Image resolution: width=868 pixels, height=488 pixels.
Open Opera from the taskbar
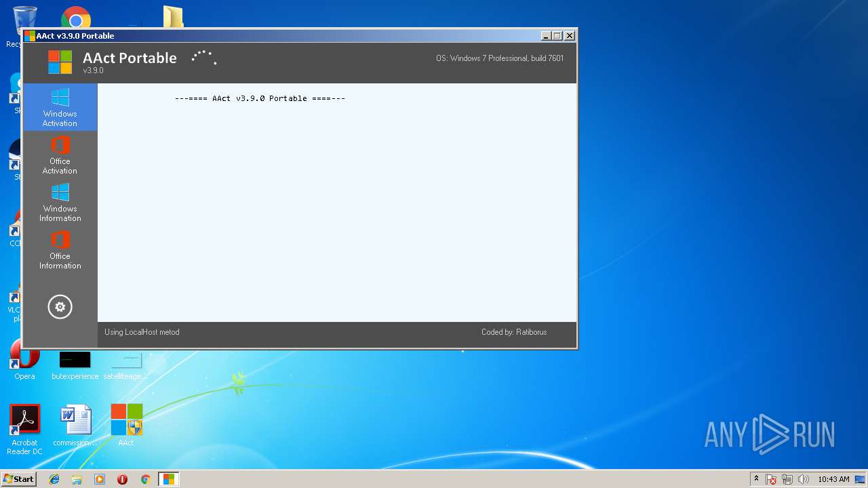click(122, 479)
